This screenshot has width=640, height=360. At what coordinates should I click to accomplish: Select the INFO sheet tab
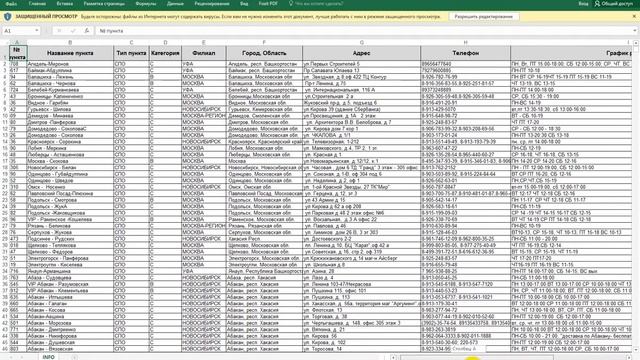(49, 357)
